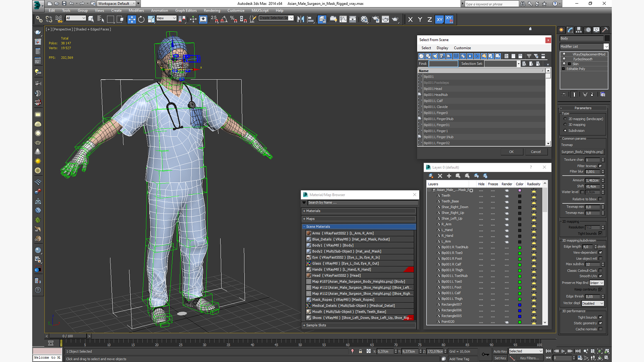Open Display menu in Select From Scene
The width and height of the screenshot is (644, 362).
pos(442,48)
